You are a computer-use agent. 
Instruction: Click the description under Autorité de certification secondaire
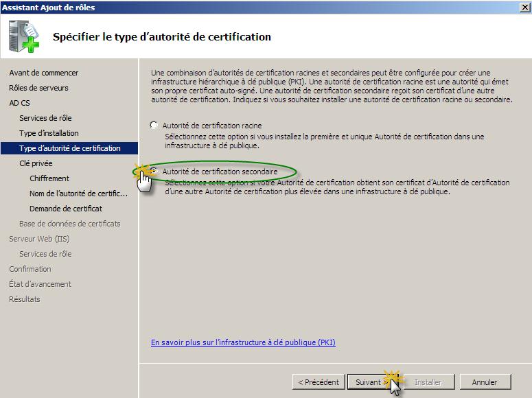(337, 187)
